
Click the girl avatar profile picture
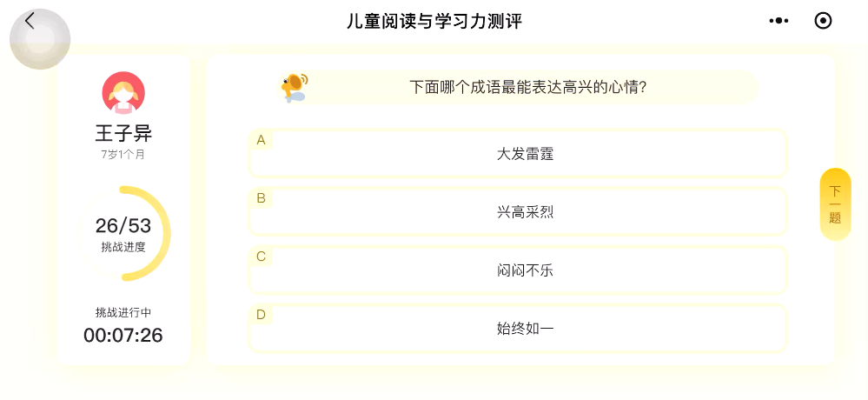[x=123, y=93]
